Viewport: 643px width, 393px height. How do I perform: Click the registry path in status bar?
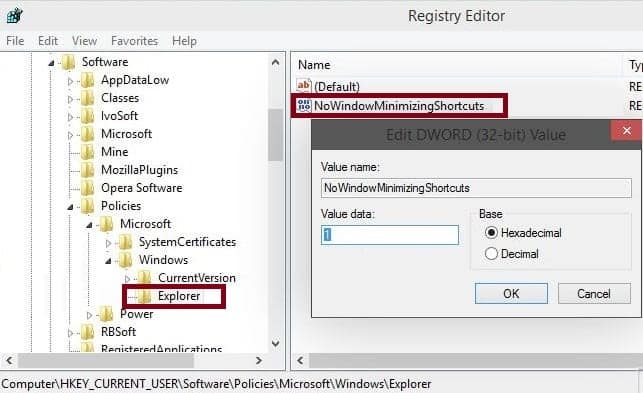click(217, 384)
